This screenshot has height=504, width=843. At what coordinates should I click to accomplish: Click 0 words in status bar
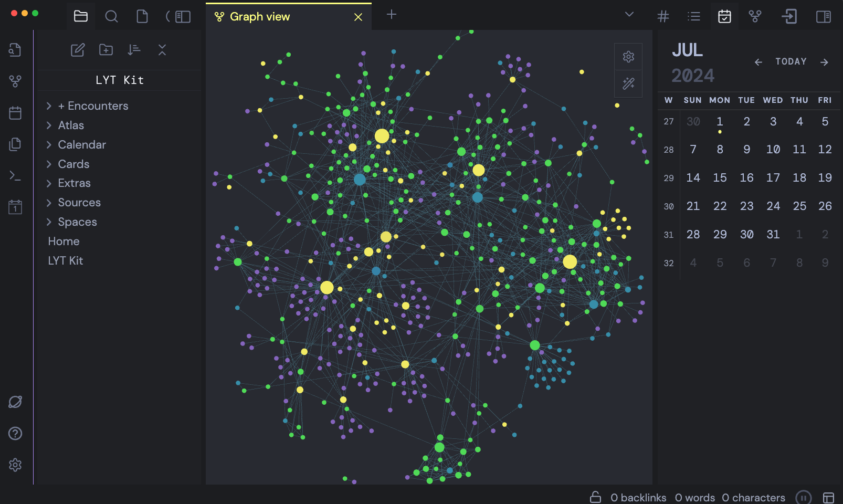(x=695, y=498)
